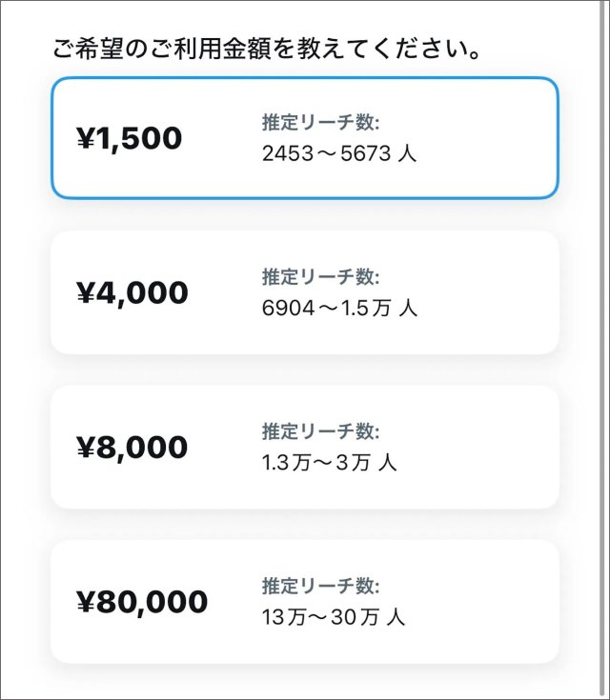Viewport: 610px width, 700px height.
Task: Click 推定リーチ数 label in ¥4,000 card
Action: coord(321,277)
